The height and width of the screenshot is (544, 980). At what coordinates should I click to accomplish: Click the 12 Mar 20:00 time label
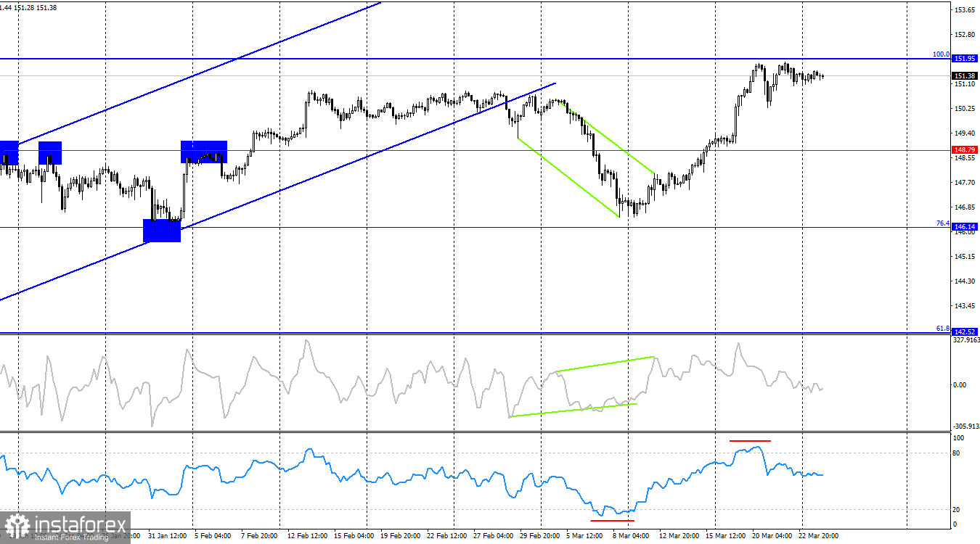679,537
